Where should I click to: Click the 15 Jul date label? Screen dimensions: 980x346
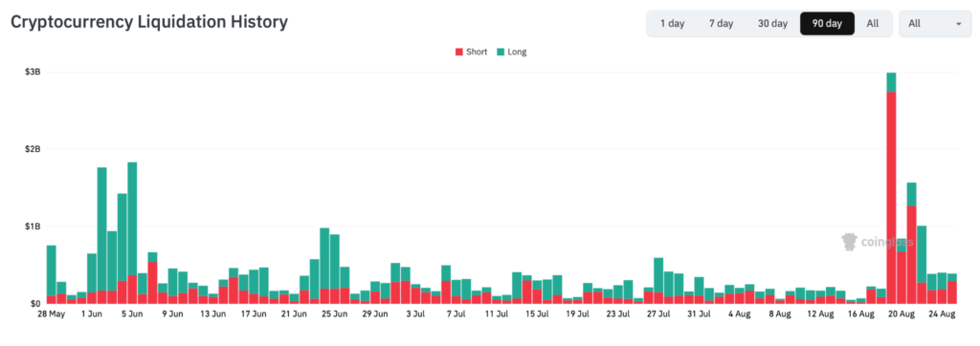pos(538,314)
